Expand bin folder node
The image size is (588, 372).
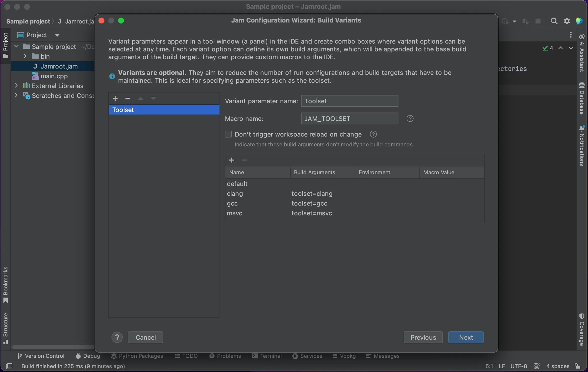tap(25, 56)
